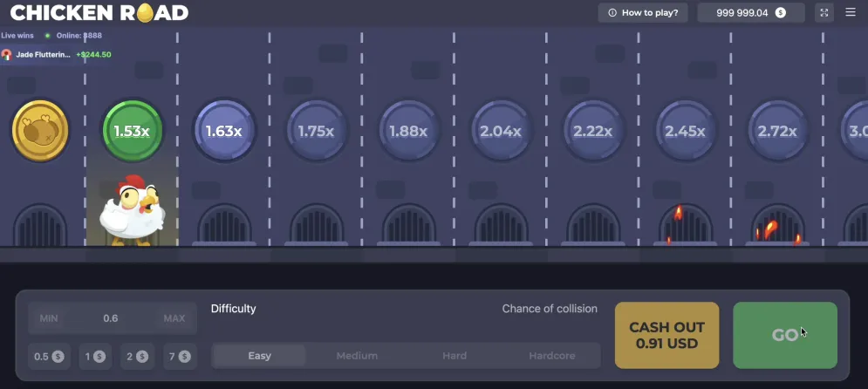The height and width of the screenshot is (389, 868).
Task: Set bet to MAX
Action: 174,318
